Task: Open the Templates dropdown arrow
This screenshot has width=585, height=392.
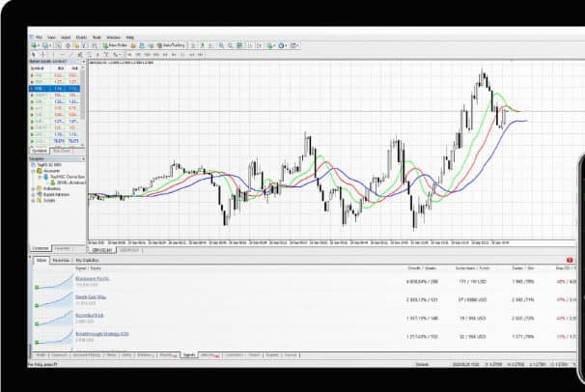Action: [x=297, y=45]
